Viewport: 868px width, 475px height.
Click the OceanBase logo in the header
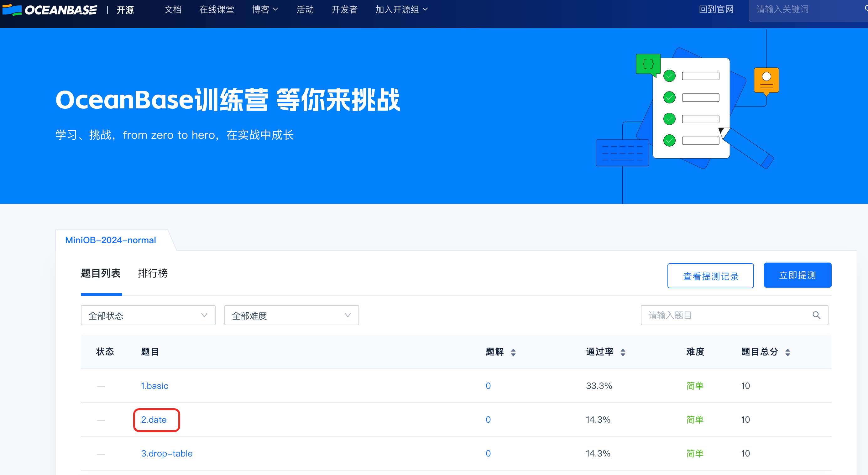49,10
